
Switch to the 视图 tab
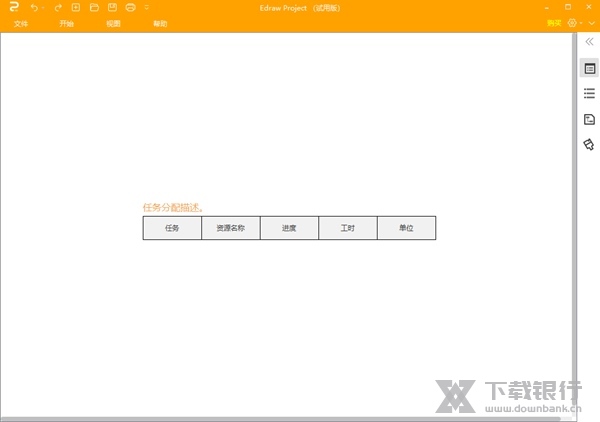[x=113, y=24]
